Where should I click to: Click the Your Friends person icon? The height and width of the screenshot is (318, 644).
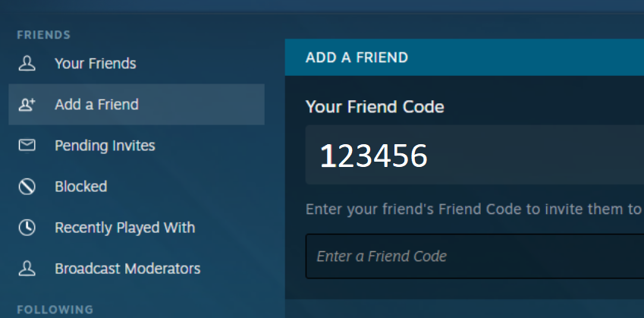[x=27, y=63]
